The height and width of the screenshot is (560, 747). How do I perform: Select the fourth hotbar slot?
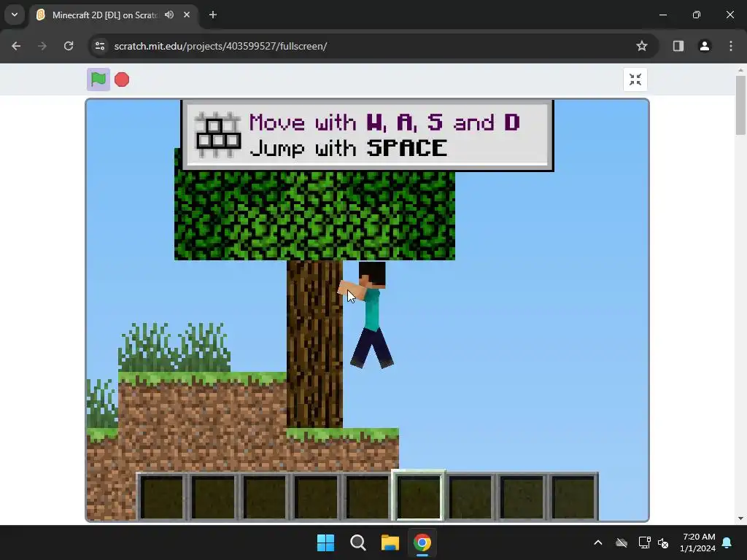tap(317, 497)
